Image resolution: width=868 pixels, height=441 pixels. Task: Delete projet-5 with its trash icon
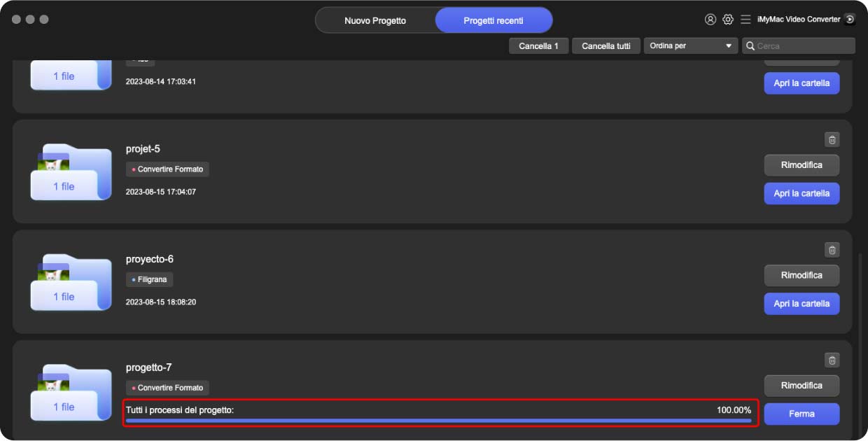click(832, 139)
